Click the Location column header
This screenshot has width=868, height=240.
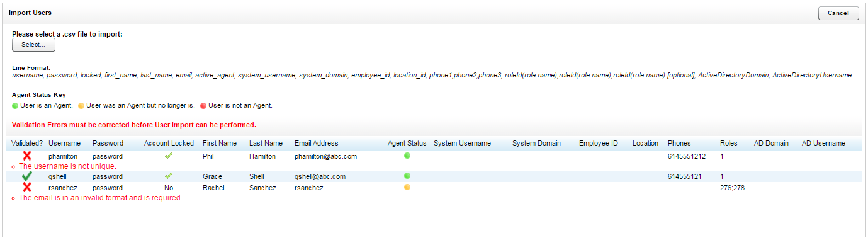pos(646,143)
